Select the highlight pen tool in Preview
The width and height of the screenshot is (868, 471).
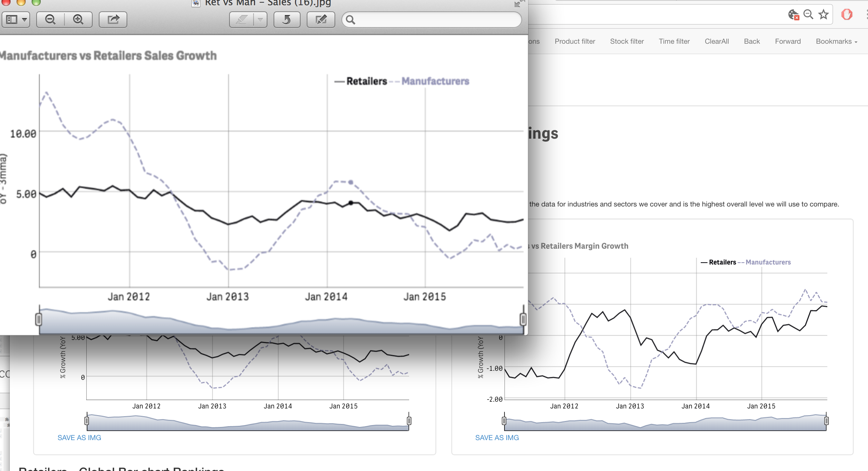[241, 19]
